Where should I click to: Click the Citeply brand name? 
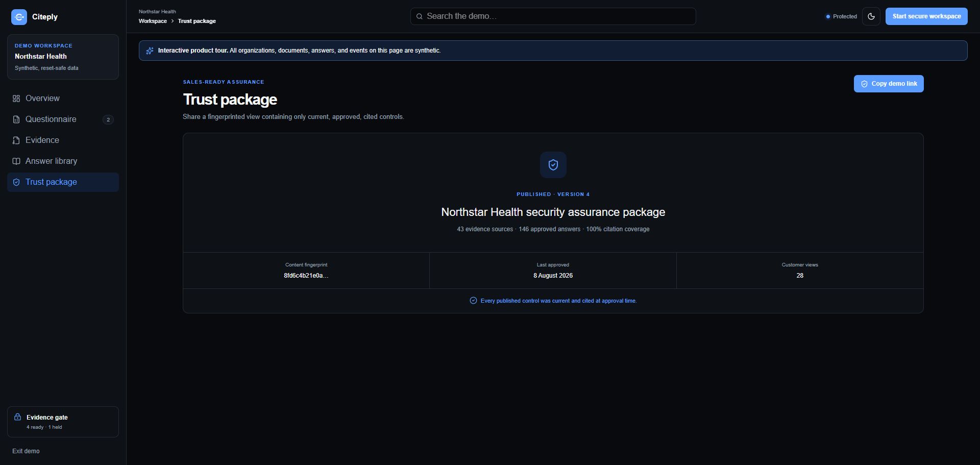click(45, 17)
